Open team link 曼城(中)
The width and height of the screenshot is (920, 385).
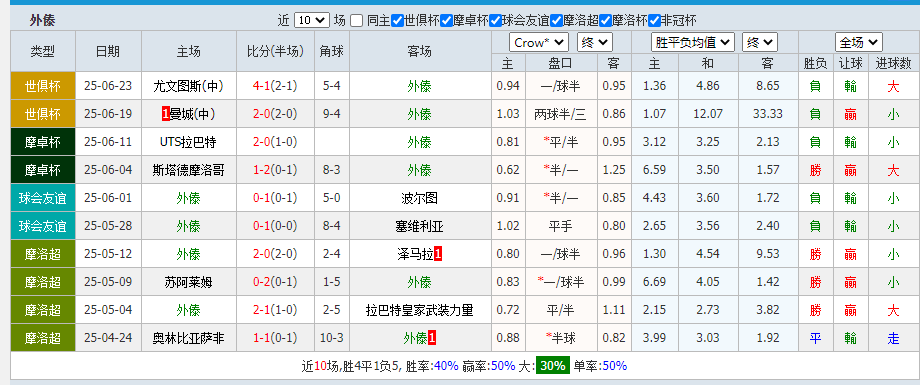[x=193, y=114]
